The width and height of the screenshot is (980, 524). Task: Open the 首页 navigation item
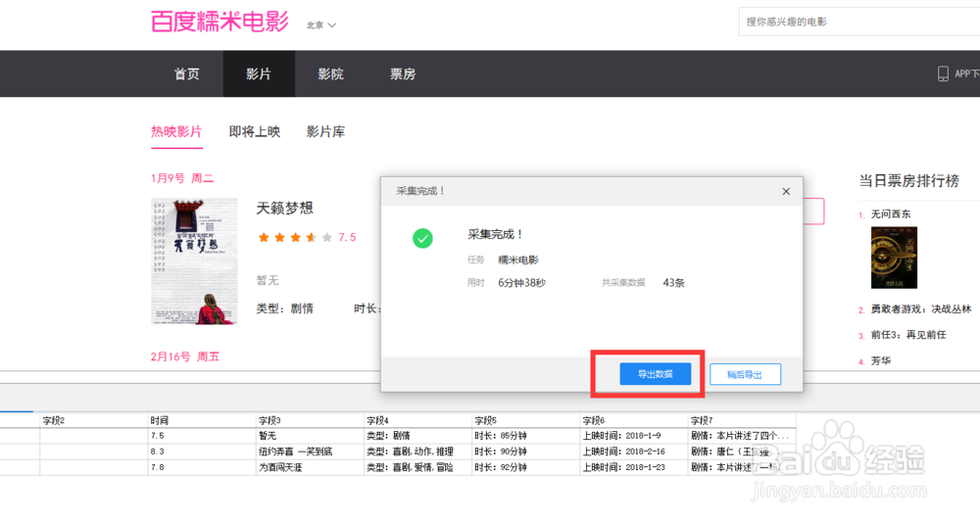pos(187,74)
